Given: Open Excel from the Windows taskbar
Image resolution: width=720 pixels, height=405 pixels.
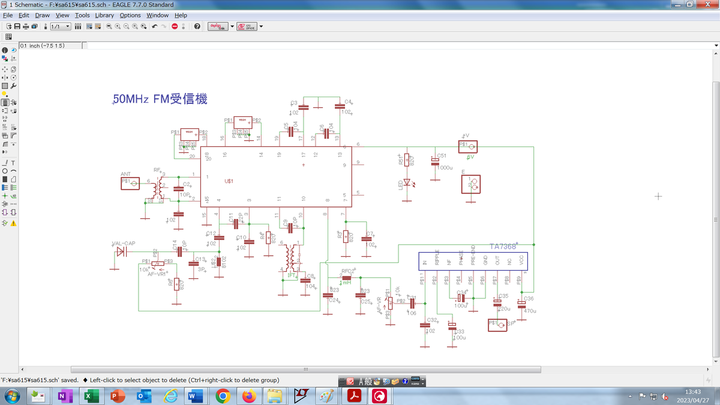Looking at the screenshot, I should pos(90,396).
